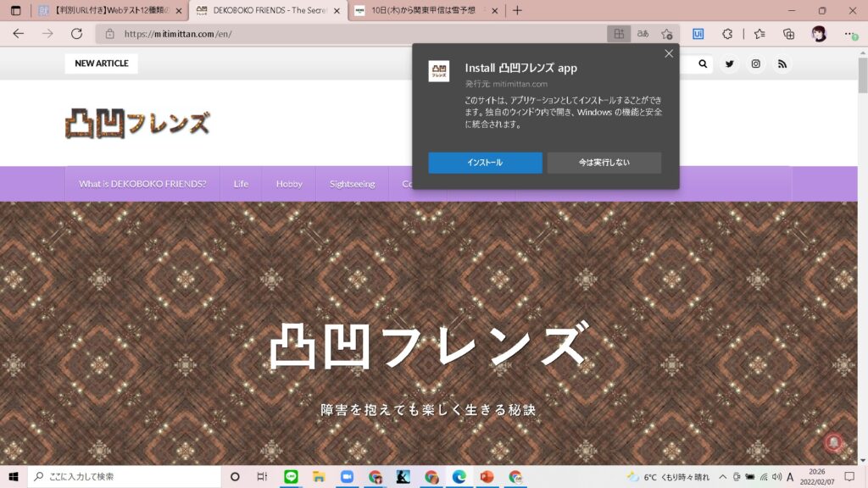
Task: Open the Windows Start menu
Action: pyautogui.click(x=14, y=477)
